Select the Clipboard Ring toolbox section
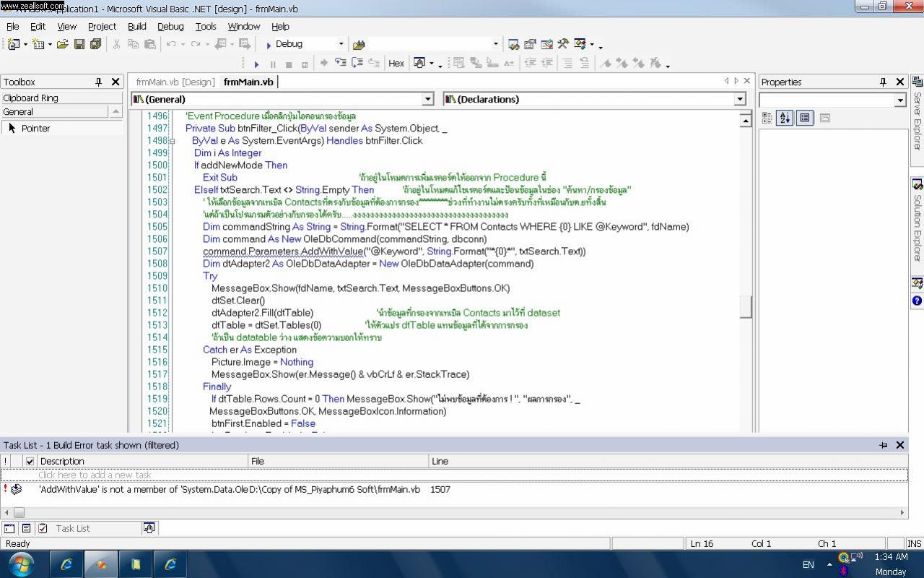The image size is (924, 578). (61, 98)
